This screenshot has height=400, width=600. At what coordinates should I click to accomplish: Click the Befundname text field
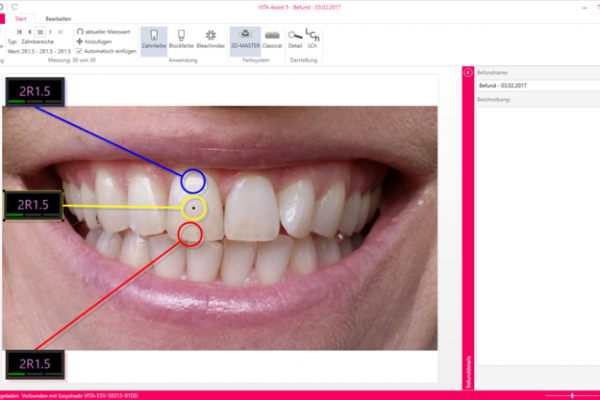[536, 86]
